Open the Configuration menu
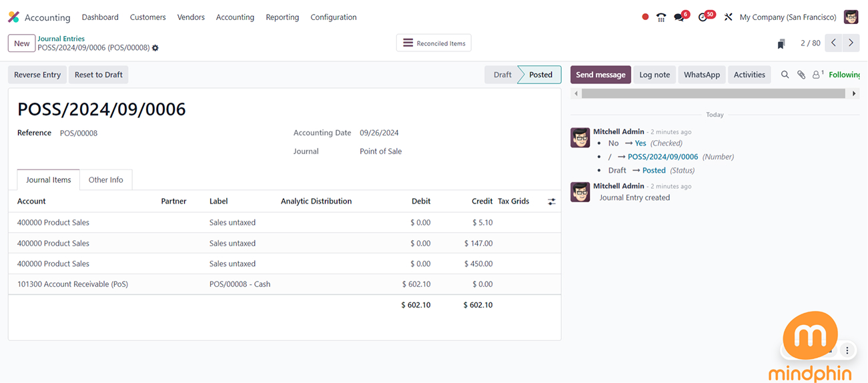 tap(333, 17)
